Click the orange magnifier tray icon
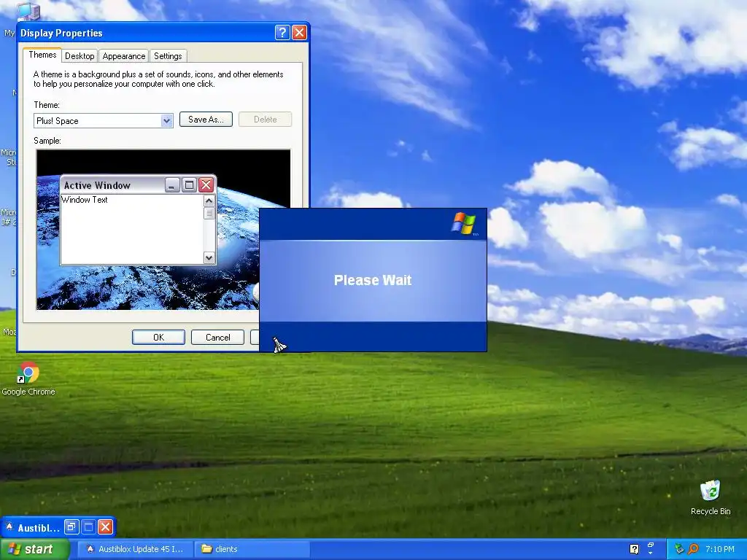This screenshot has height=560, width=747. pyautogui.click(x=693, y=549)
